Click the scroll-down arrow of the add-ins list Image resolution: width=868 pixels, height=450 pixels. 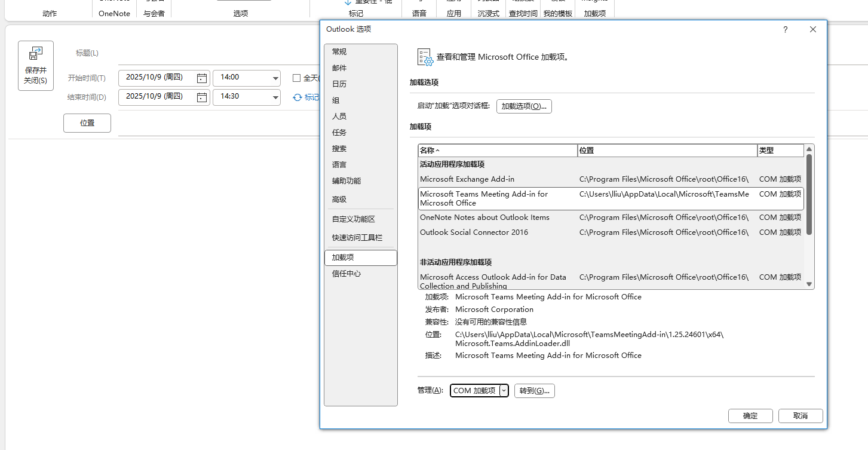pos(809,284)
